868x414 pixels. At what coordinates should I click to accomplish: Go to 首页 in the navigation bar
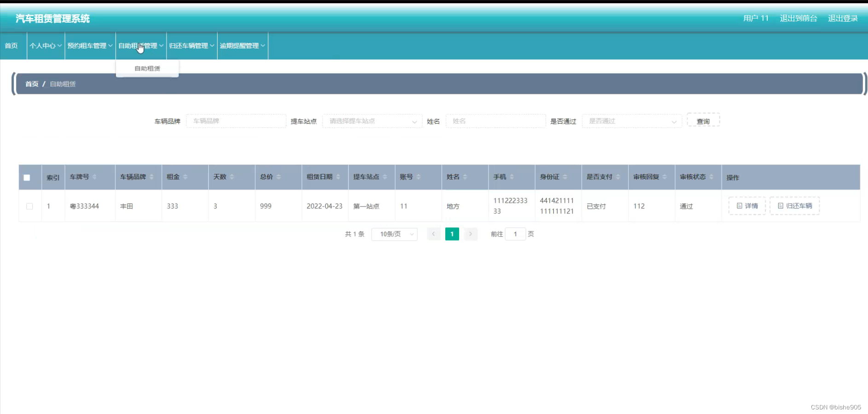click(x=11, y=46)
